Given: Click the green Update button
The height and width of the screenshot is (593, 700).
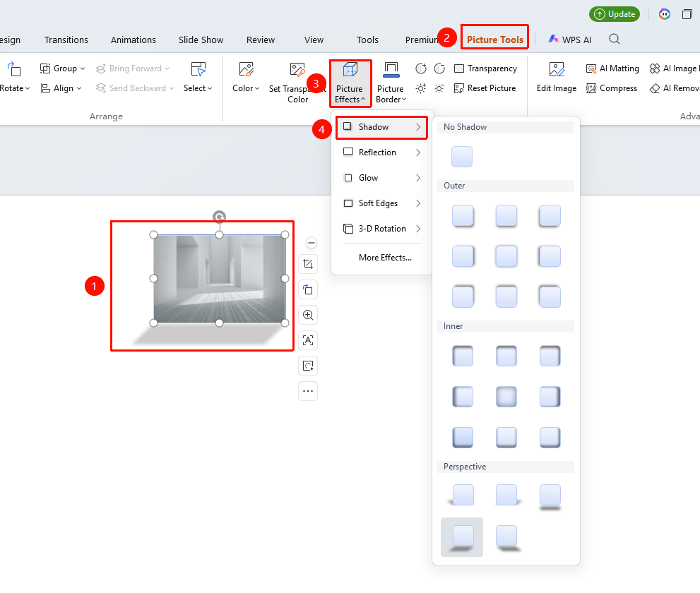Looking at the screenshot, I should [x=615, y=14].
